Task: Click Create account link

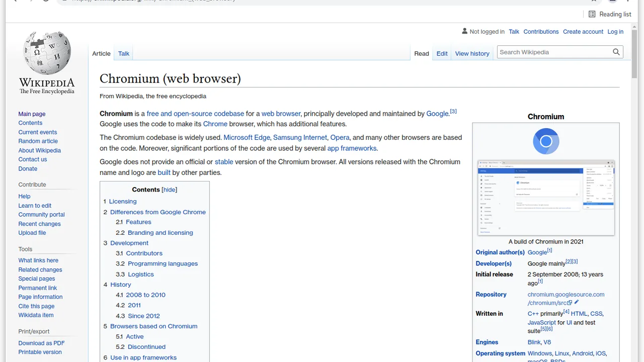Action: [x=583, y=32]
